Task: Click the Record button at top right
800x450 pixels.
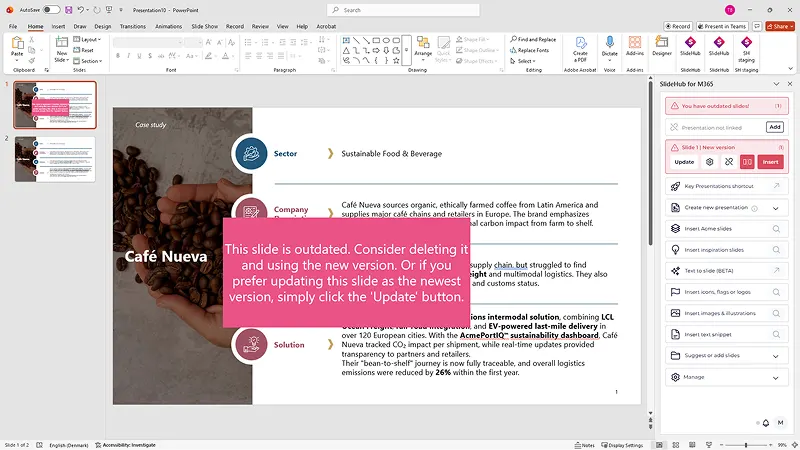Action: click(678, 26)
